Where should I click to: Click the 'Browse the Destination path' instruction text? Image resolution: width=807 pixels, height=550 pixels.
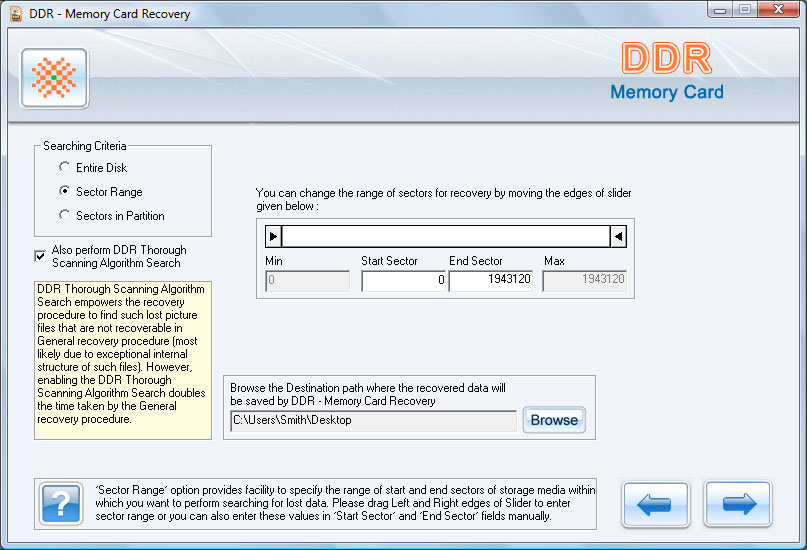[368, 394]
